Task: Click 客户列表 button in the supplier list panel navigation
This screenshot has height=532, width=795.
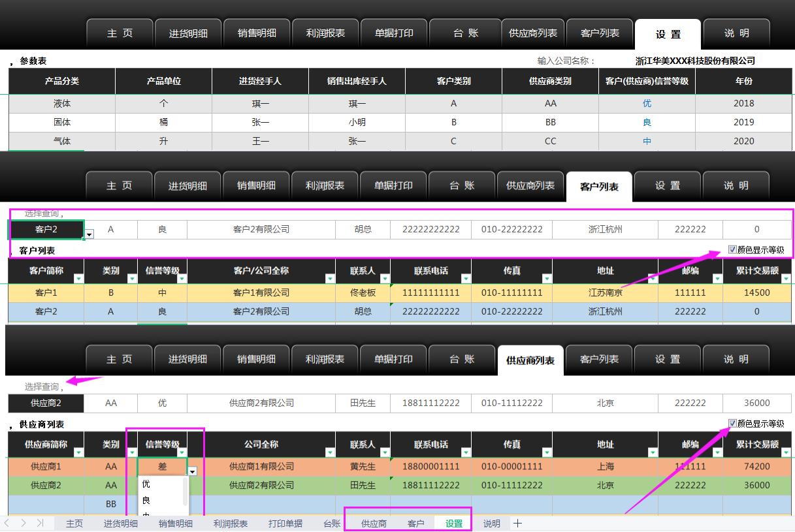Action: (599, 359)
